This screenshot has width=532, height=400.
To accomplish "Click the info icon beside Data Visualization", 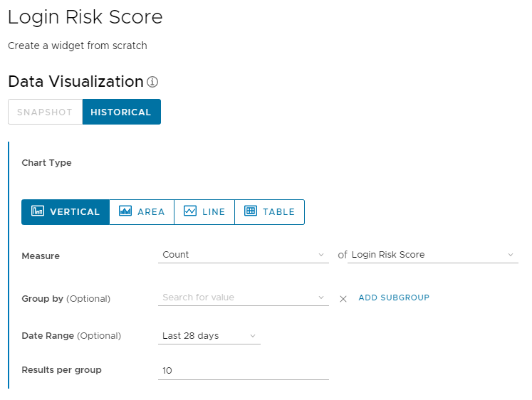I will (x=152, y=82).
